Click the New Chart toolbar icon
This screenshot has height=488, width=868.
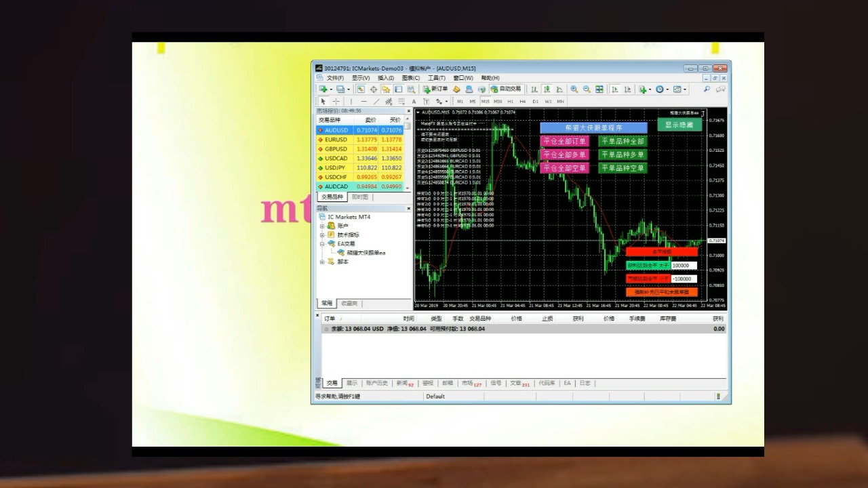click(x=323, y=89)
